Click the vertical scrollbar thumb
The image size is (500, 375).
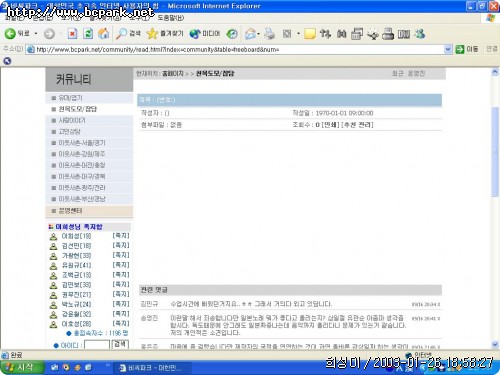[495, 152]
